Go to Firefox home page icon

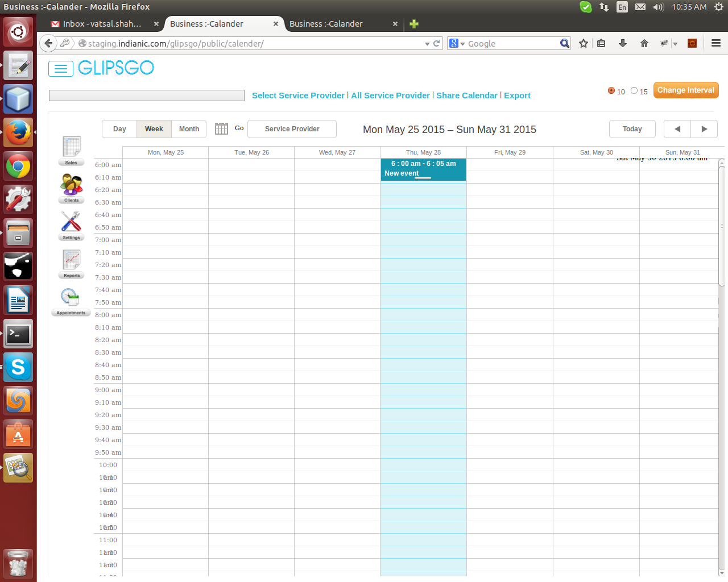(x=644, y=43)
